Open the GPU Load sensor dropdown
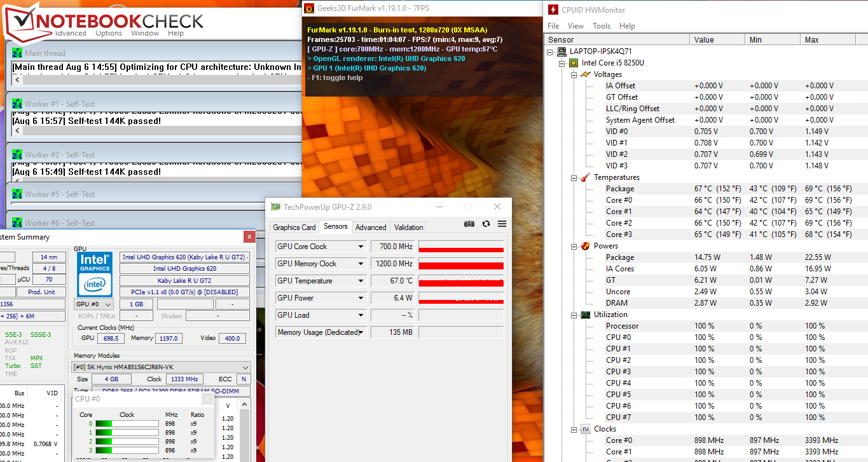868x462 pixels. point(361,315)
